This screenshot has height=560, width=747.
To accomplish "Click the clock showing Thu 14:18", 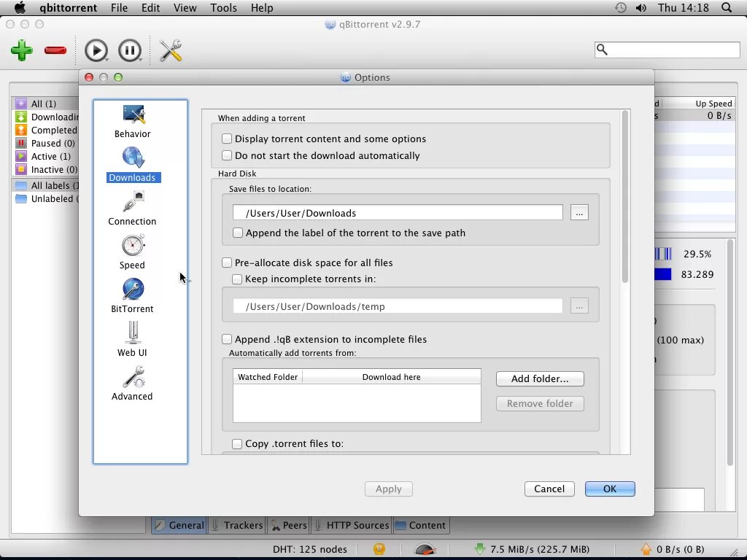I will point(683,7).
